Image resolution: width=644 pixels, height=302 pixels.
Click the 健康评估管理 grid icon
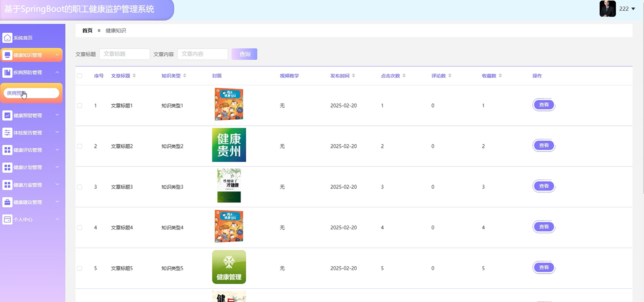tap(7, 150)
